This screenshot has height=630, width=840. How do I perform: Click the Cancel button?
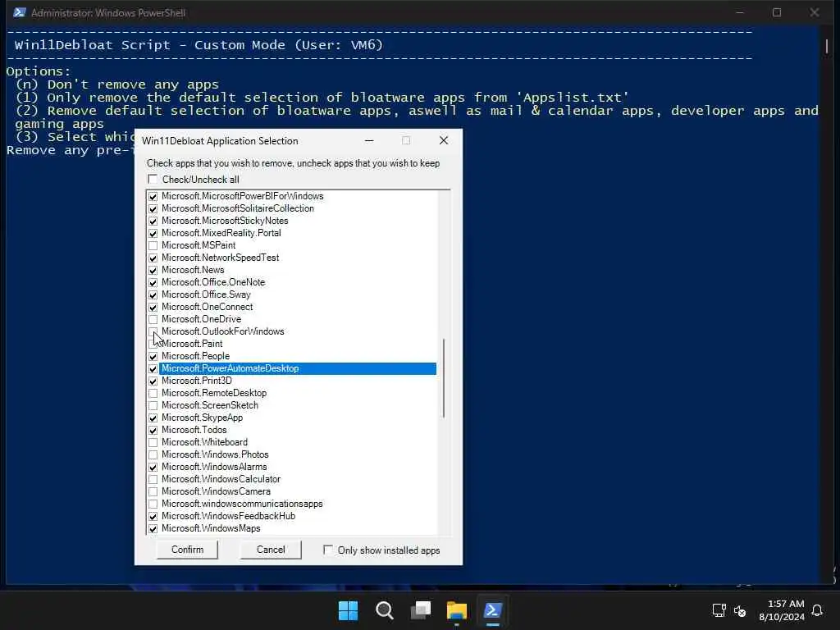(271, 550)
